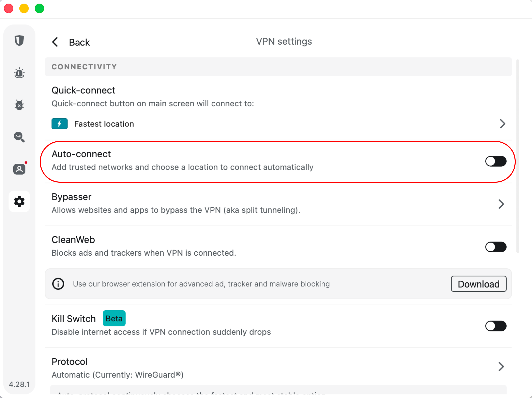
Task: Click the Fastest location lightning icon
Action: click(59, 124)
